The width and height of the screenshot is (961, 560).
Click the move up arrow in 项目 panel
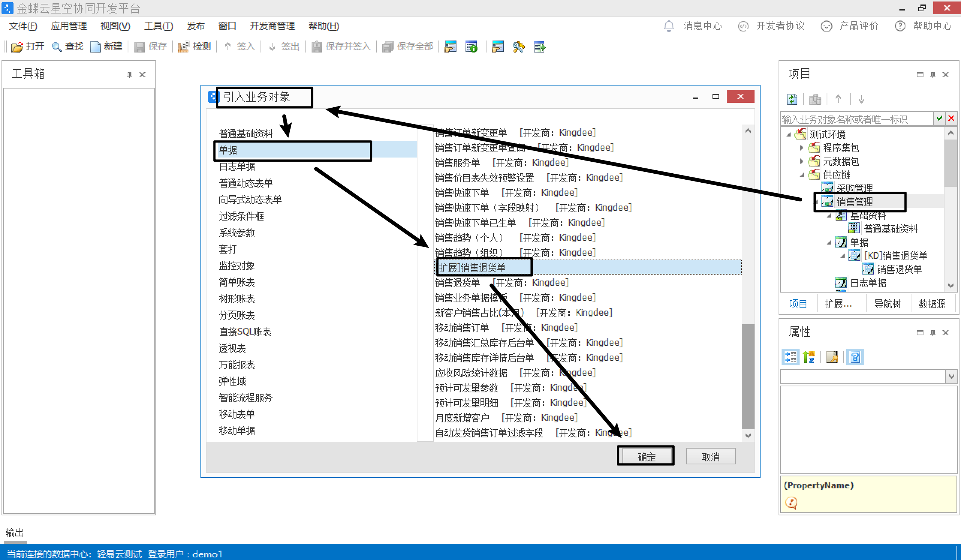pyautogui.click(x=838, y=99)
